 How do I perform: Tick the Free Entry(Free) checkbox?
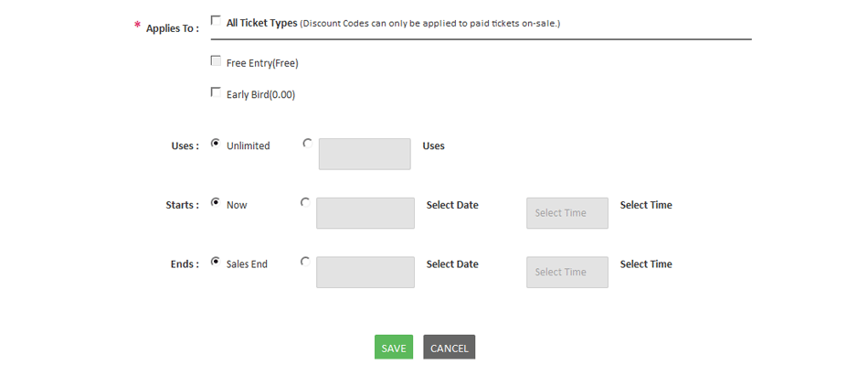coord(216,61)
